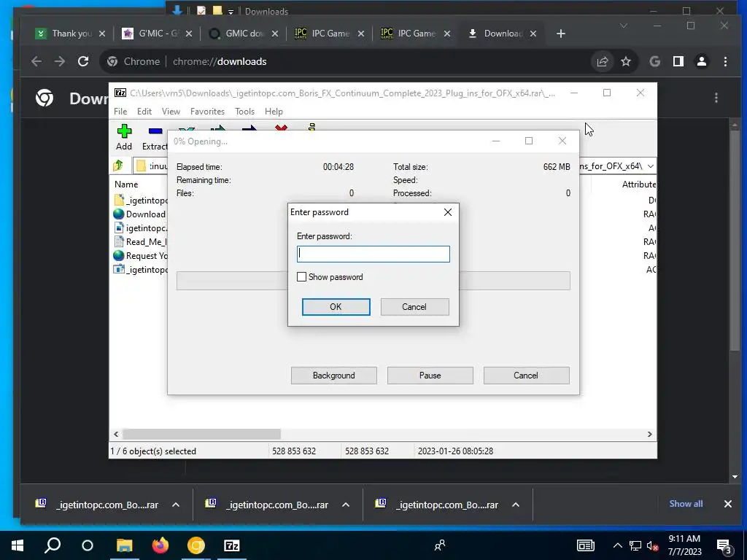Click the Chrome icon in the taskbar

pos(196,545)
